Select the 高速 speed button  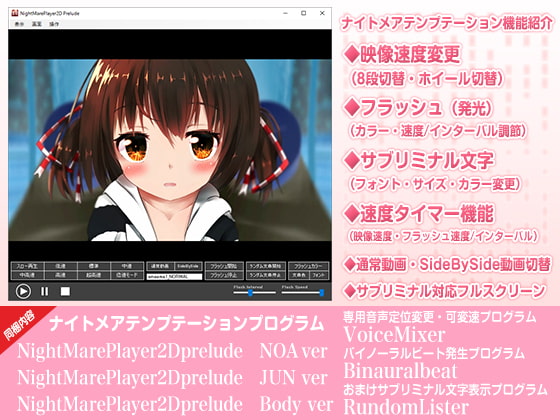click(x=61, y=275)
